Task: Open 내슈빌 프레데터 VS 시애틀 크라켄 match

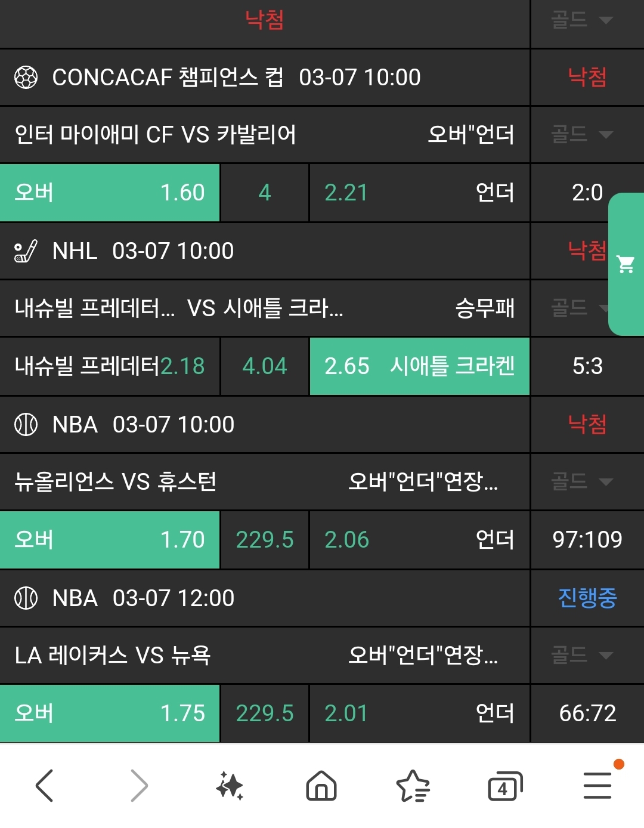Action: pos(179,308)
